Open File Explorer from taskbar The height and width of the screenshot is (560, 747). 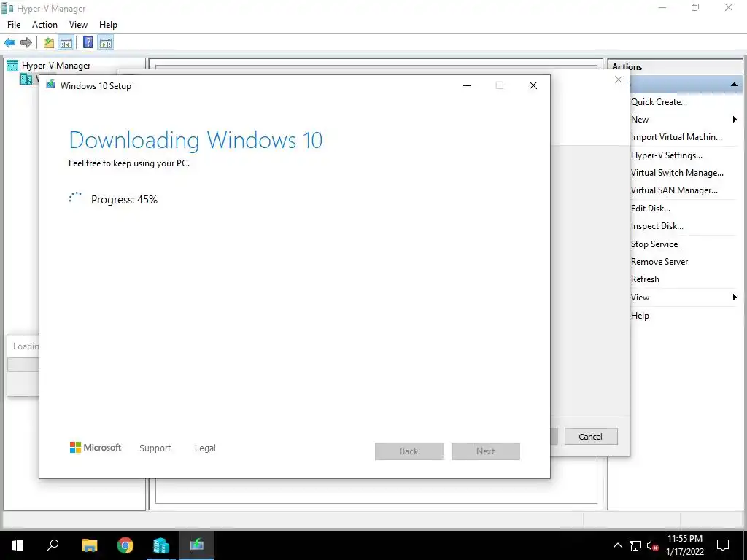point(89,545)
